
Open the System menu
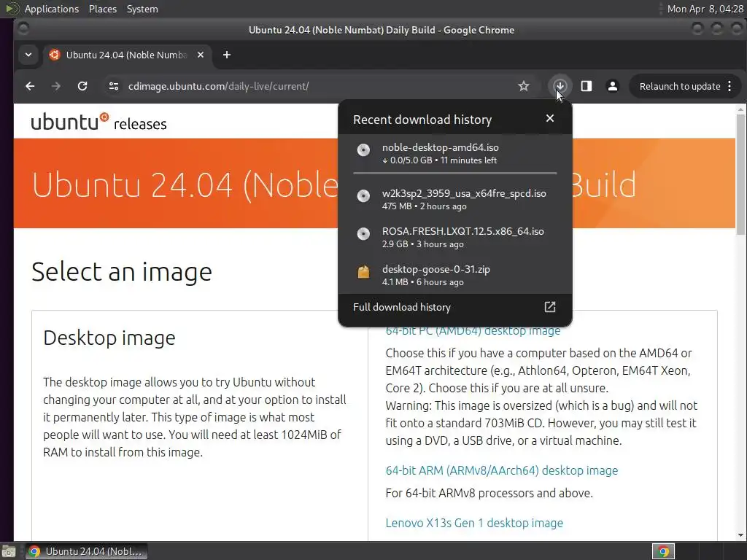142,9
